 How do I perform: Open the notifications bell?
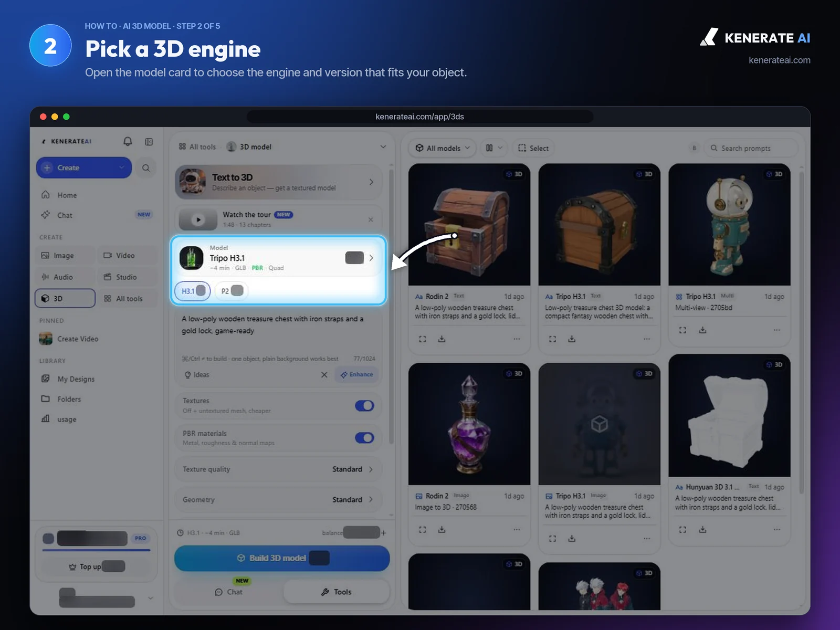(128, 141)
